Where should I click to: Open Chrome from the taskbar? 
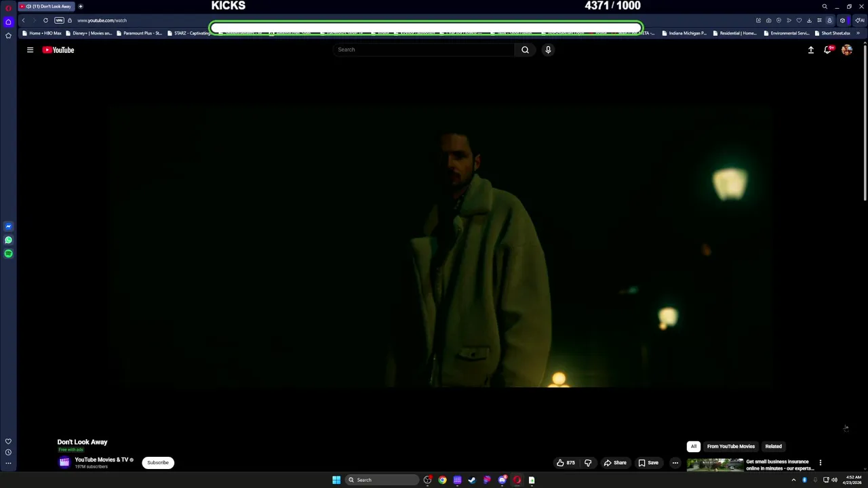pos(442,480)
